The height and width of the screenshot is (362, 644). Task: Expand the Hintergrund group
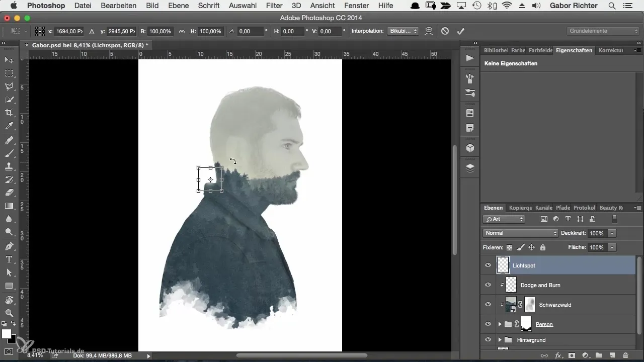coord(500,340)
